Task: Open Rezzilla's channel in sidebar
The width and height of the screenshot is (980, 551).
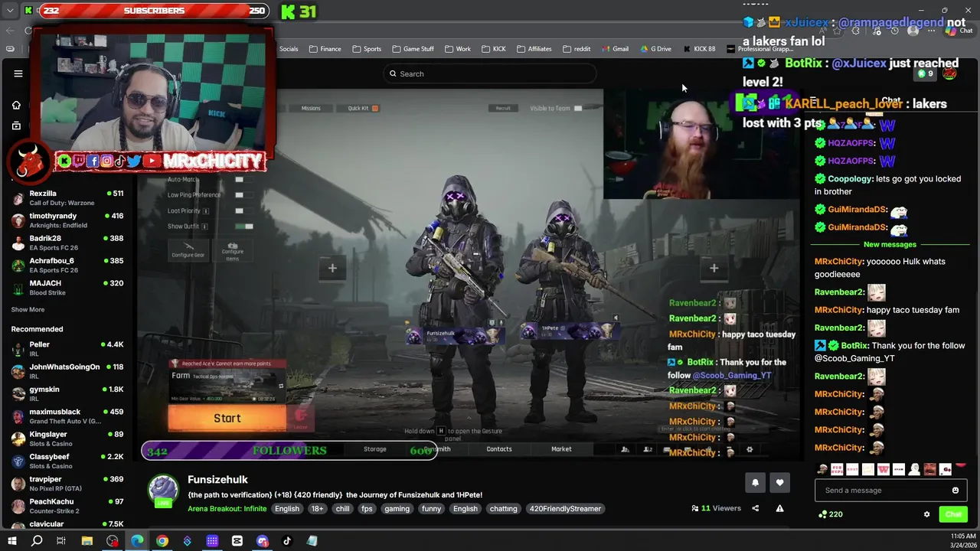Action: [67, 198]
